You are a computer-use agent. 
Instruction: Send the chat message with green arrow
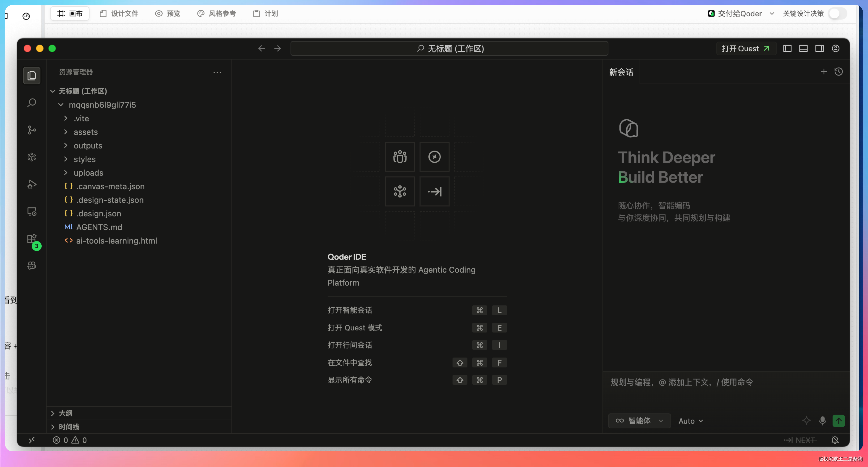coord(839,421)
